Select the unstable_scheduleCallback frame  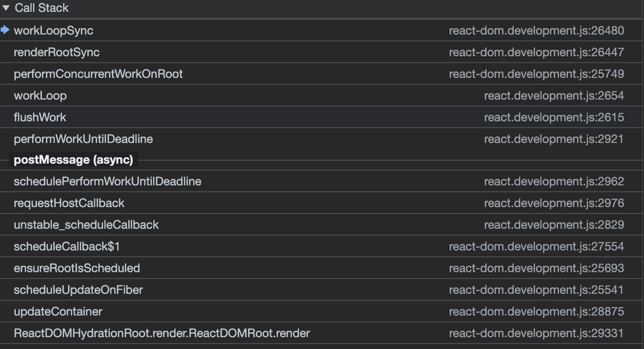pos(87,224)
